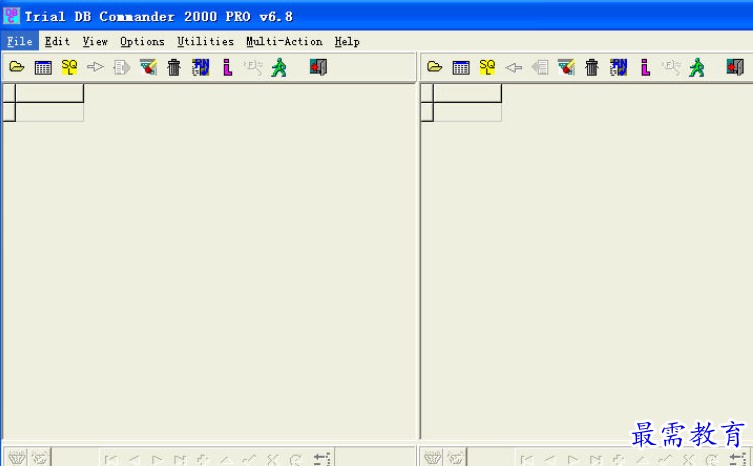753x466 pixels.
Task: Open the Help menu
Action: (347, 41)
